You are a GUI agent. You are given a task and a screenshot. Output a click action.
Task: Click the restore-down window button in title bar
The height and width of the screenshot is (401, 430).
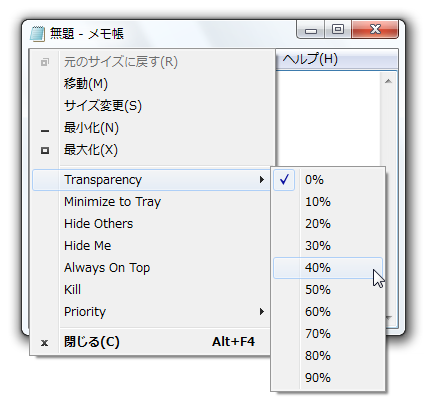(x=338, y=29)
